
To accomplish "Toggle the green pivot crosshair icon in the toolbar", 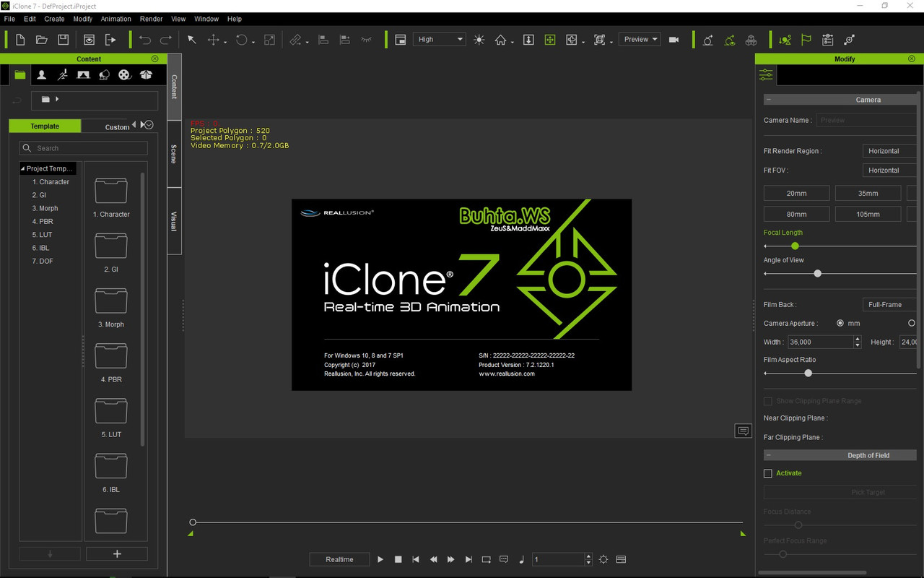I will [x=550, y=40].
